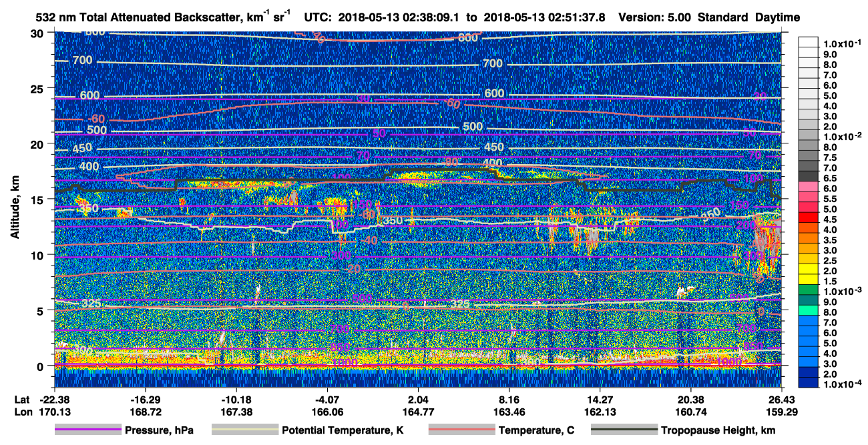Click latitude value -22.38
Image resolution: width=868 pixels, height=445 pixels.
[54, 399]
